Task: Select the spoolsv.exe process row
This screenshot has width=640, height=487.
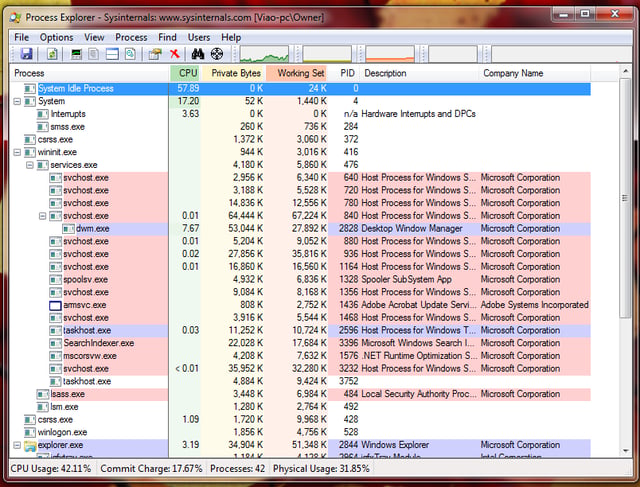Action: coord(300,280)
